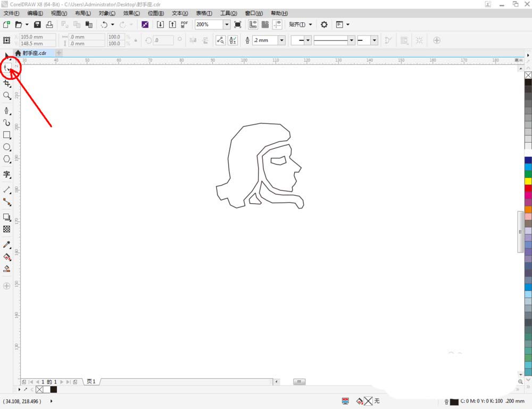Viewport: 532px width, 409px height.
Task: Click the Print icon
Action: [49, 24]
